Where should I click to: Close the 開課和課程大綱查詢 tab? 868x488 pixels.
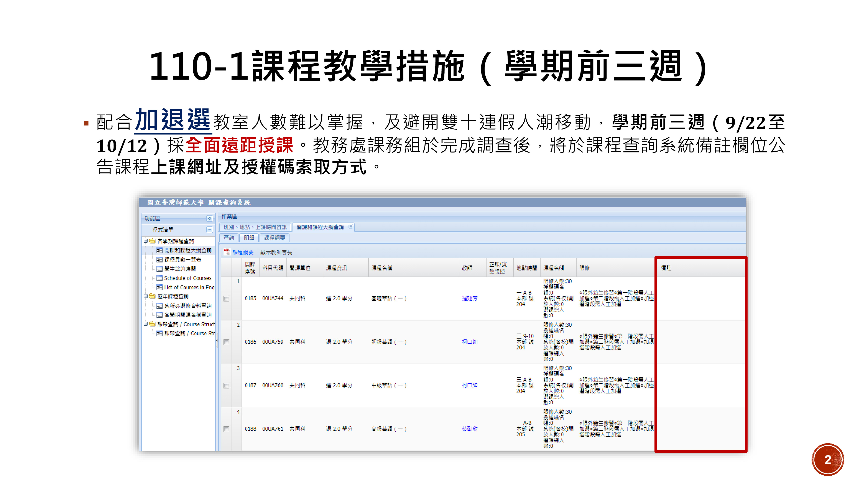351,226
